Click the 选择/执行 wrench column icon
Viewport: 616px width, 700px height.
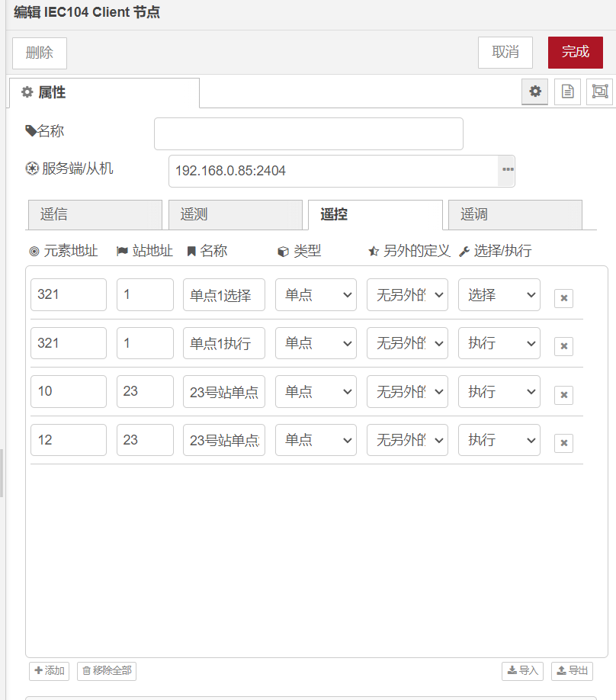[x=464, y=252]
